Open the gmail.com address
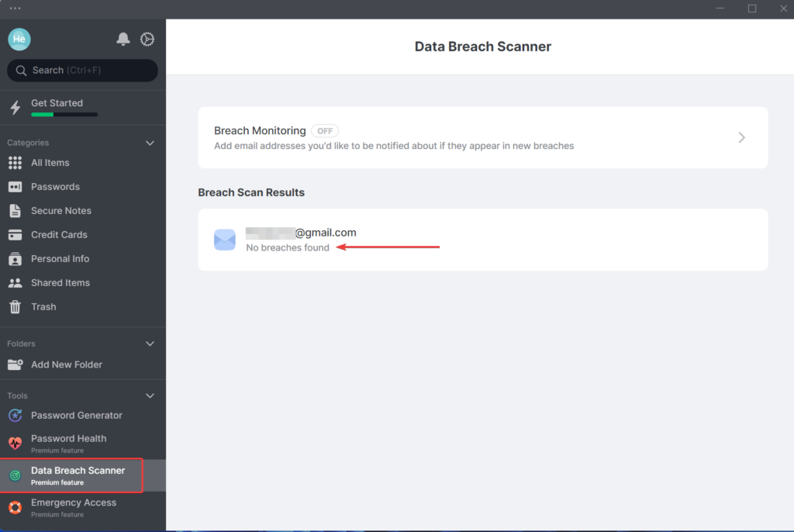Screen dimensions: 794x532 coord(301,233)
